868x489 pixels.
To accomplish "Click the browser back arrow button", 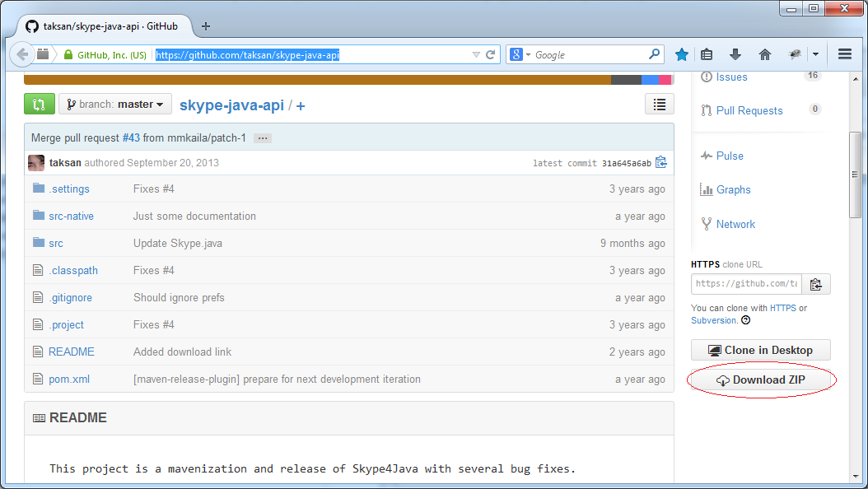I will (21, 54).
